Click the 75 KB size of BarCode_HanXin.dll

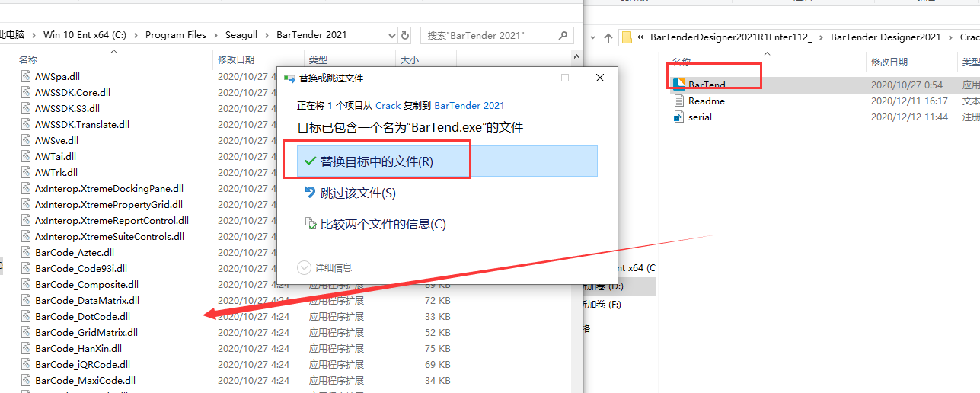pyautogui.click(x=438, y=348)
